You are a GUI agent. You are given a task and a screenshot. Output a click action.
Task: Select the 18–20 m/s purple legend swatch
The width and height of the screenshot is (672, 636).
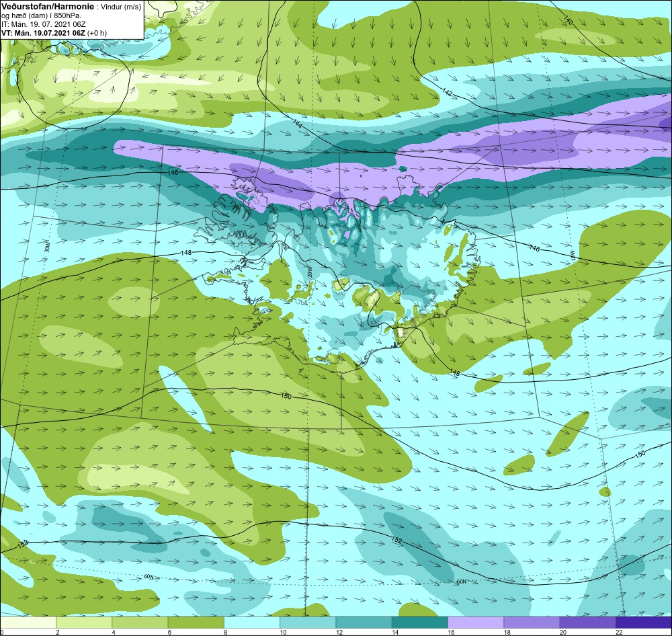click(x=532, y=622)
